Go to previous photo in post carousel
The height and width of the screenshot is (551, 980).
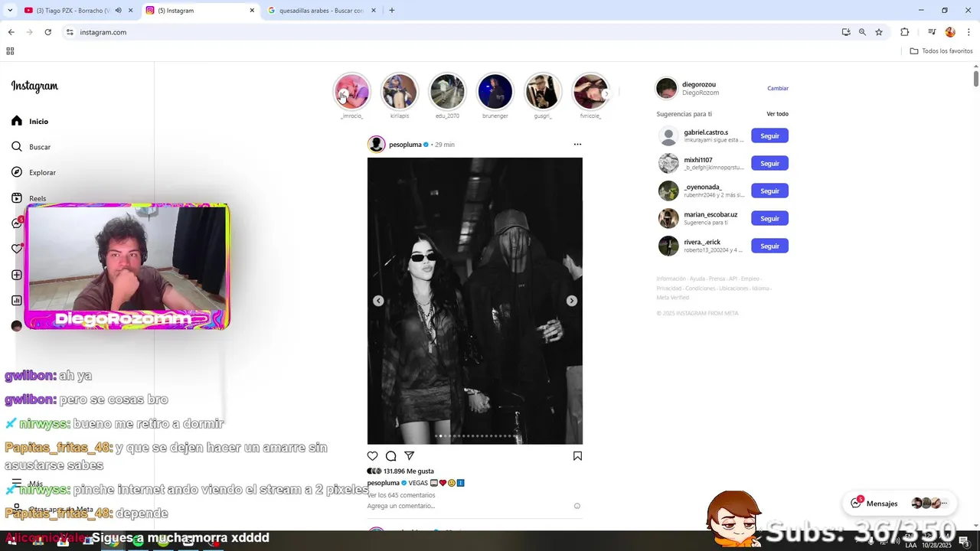[x=378, y=301]
